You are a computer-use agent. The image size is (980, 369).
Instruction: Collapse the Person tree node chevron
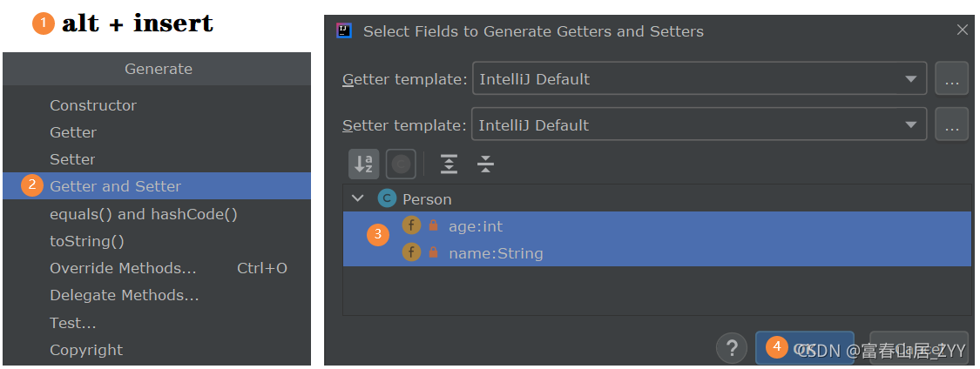pyautogui.click(x=357, y=198)
